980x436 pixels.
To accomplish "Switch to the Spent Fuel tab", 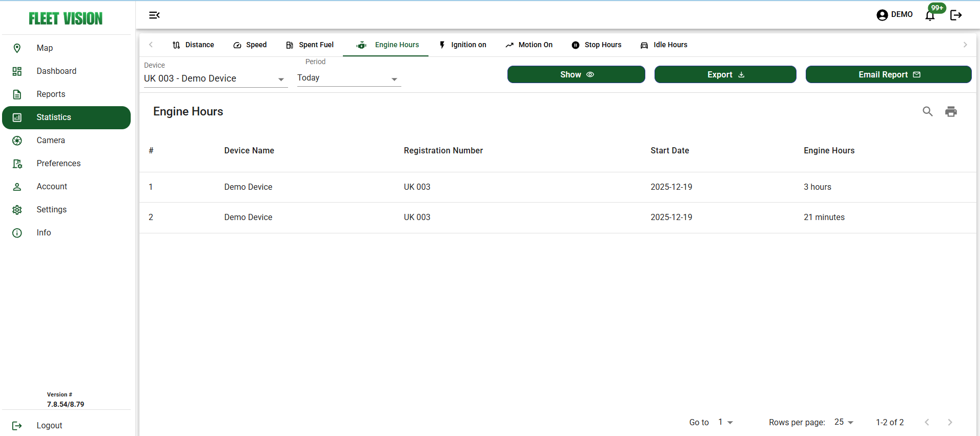I will click(310, 45).
